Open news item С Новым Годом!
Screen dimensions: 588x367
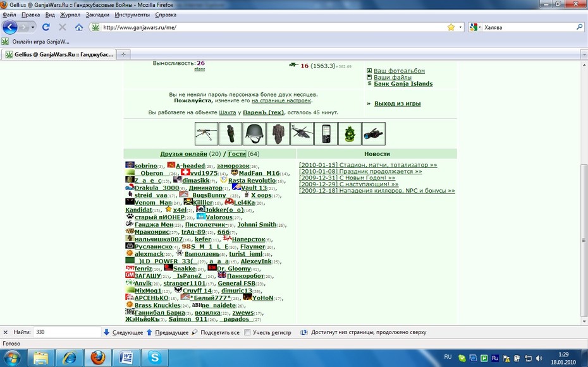(x=347, y=177)
